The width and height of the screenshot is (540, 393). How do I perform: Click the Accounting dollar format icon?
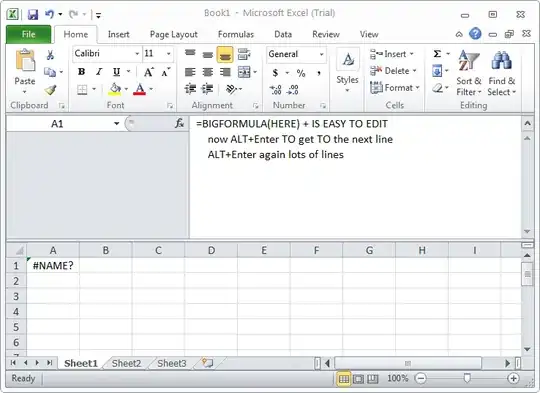click(275, 73)
